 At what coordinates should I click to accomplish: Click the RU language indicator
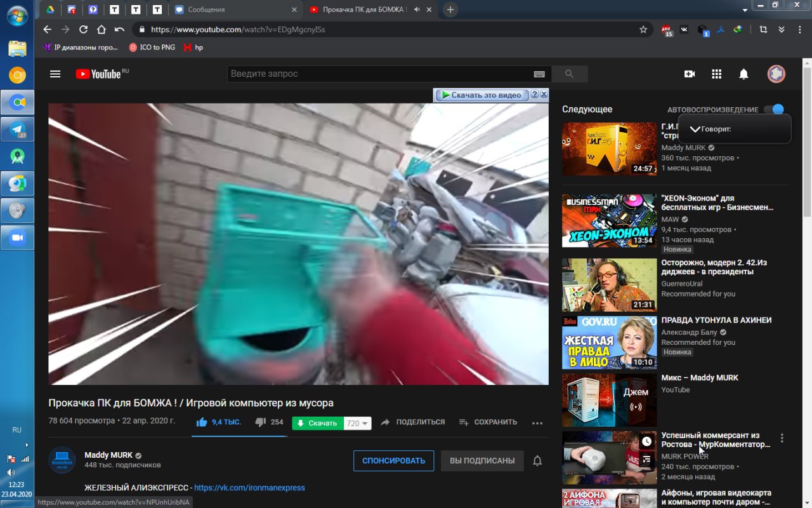[16, 430]
